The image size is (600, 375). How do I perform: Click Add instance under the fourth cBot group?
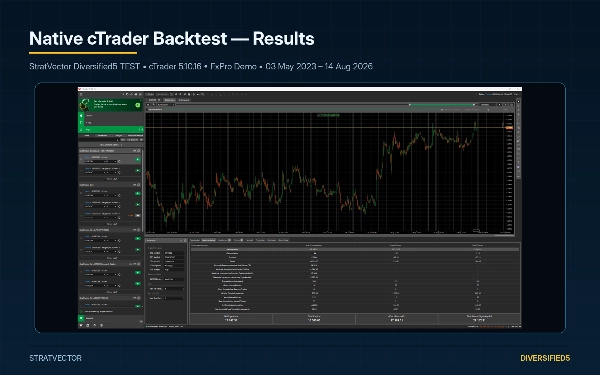point(112,292)
